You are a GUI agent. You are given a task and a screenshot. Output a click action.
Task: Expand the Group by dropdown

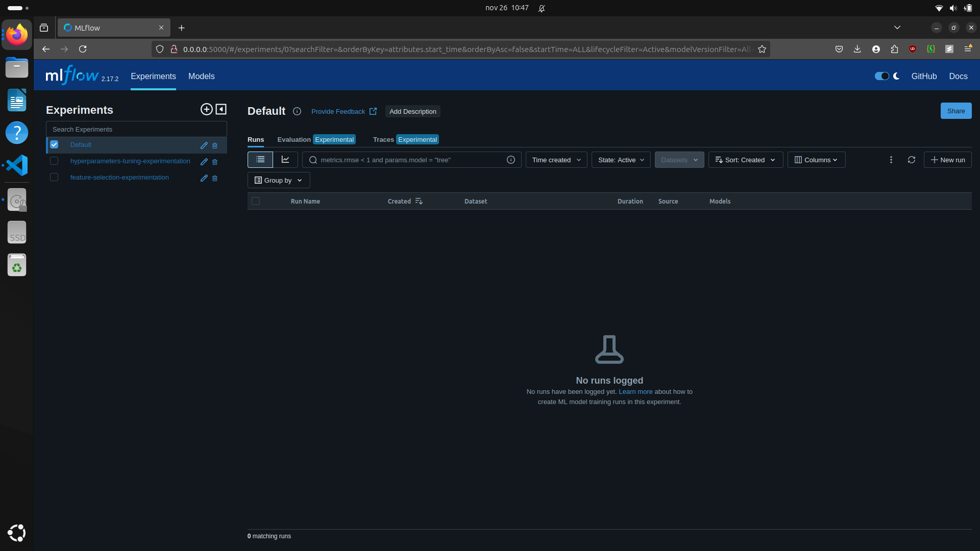pos(278,180)
